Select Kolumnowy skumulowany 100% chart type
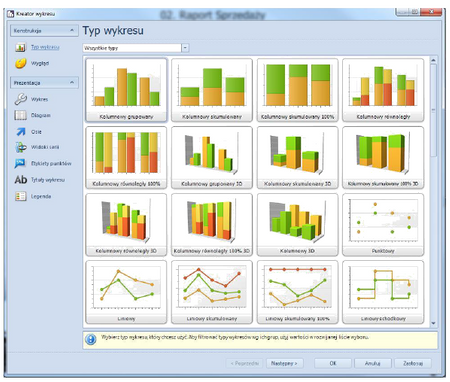This screenshot has width=450, height=382. (x=297, y=90)
